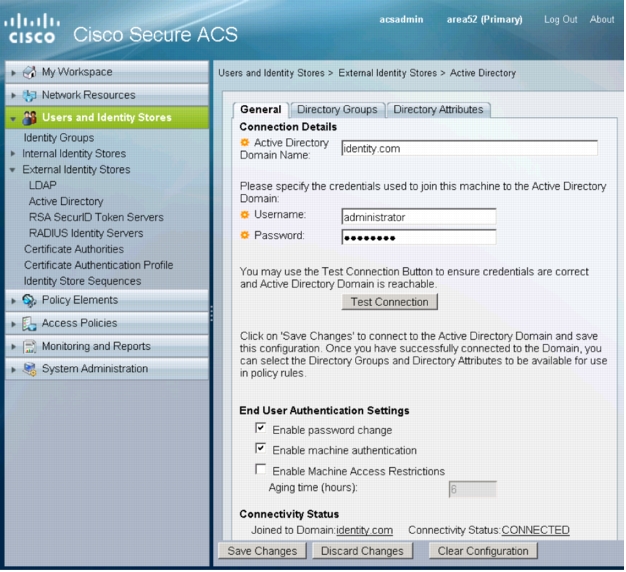
Task: Open Policy Elements menu section
Action: (x=107, y=300)
